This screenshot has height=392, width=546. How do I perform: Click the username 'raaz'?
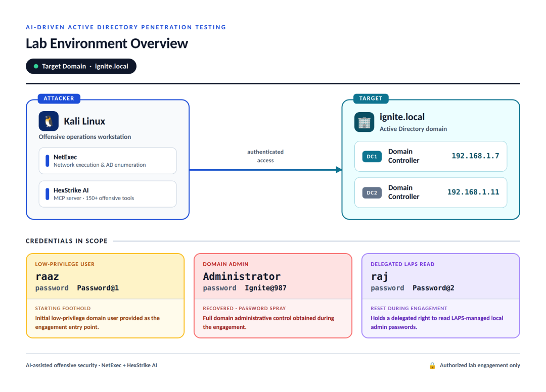48,276
